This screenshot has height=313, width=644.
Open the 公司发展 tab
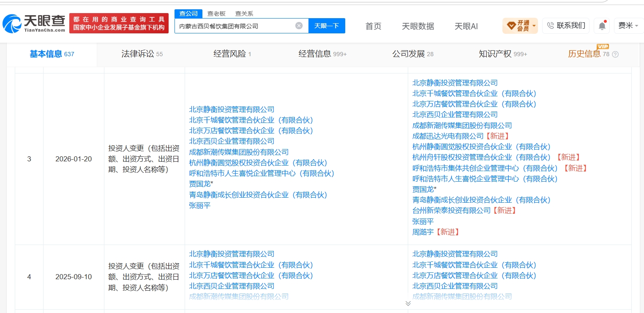[413, 54]
